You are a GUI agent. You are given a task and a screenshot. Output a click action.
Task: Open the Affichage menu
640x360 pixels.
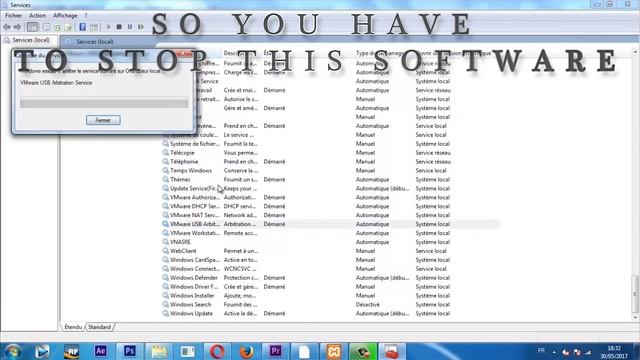[x=65, y=16]
